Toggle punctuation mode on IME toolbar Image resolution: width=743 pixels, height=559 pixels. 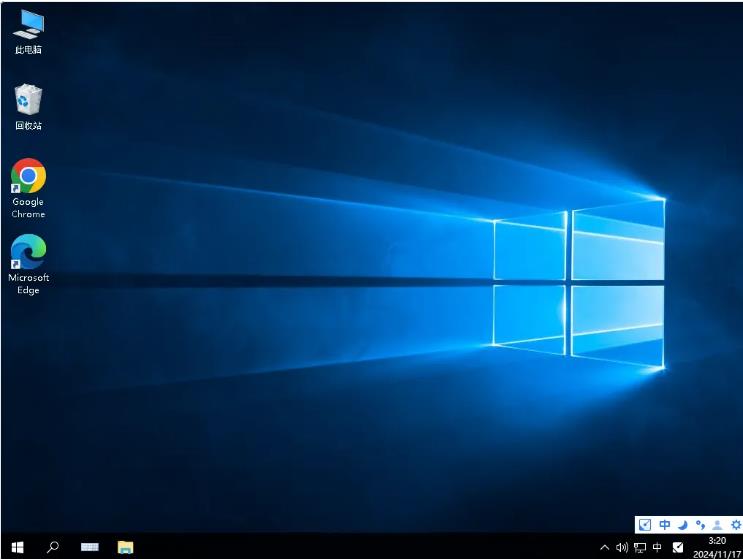pos(700,524)
